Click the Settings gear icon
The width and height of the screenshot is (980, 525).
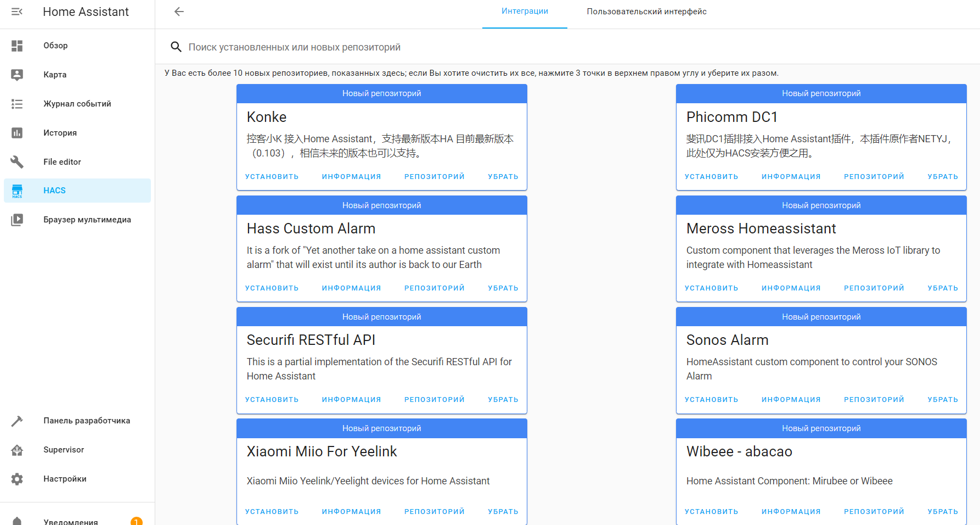coord(17,479)
